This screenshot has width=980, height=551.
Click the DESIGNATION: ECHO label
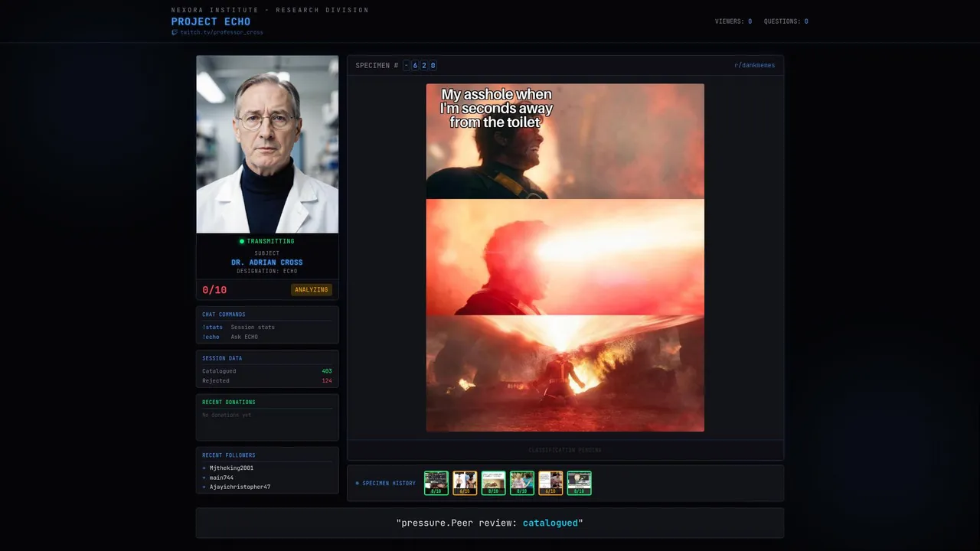[267, 271]
